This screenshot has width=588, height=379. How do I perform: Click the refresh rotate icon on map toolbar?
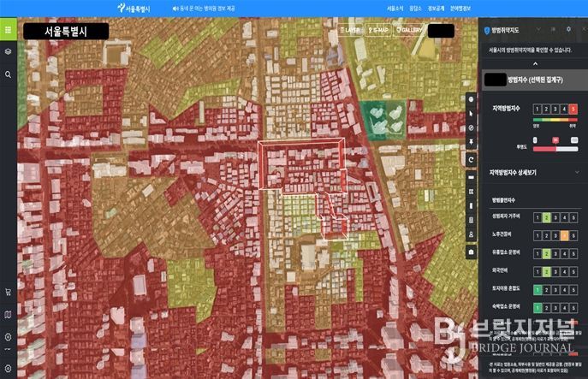pos(472,160)
